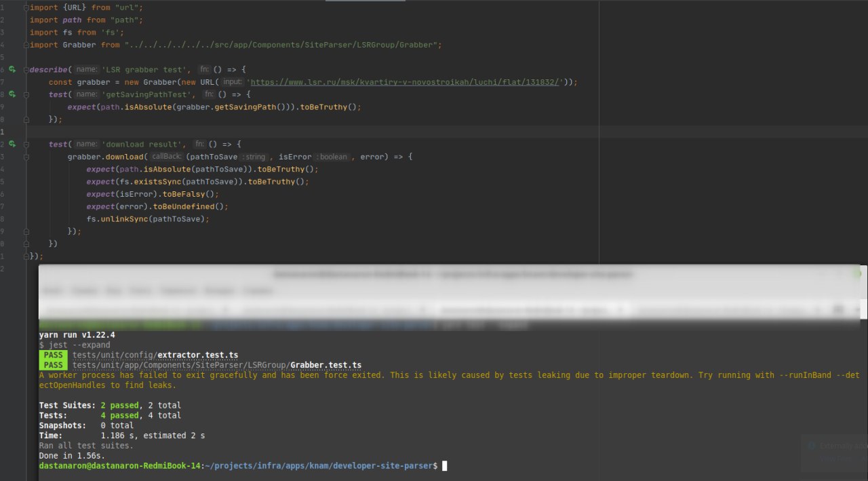
Task: Fold the 'getSavingPathTest' test block
Action: pyautogui.click(x=26, y=94)
